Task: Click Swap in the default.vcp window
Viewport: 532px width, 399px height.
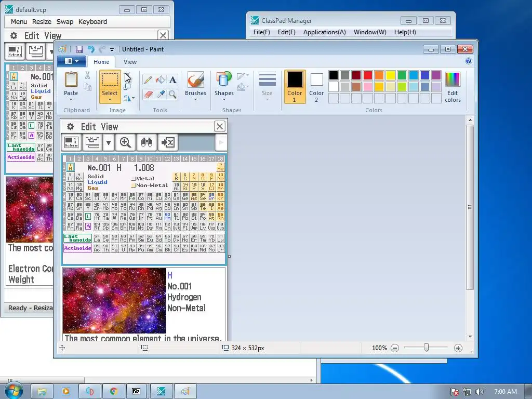Action: pos(65,22)
